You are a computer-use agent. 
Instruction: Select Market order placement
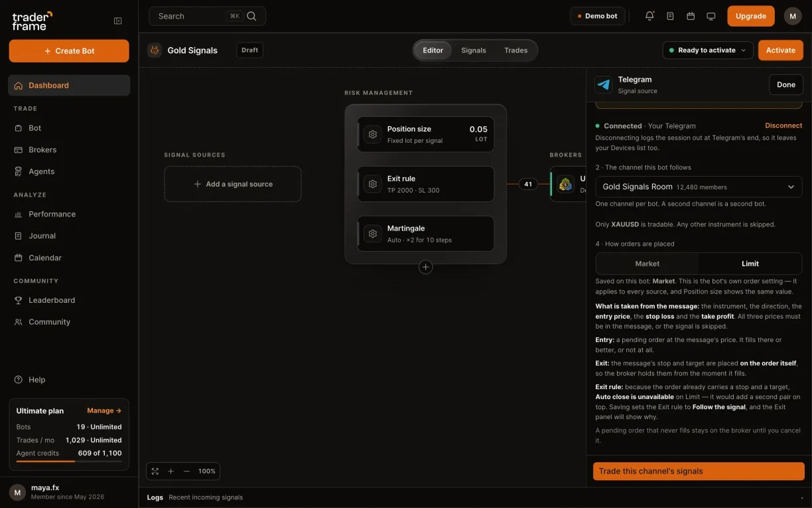click(x=647, y=264)
